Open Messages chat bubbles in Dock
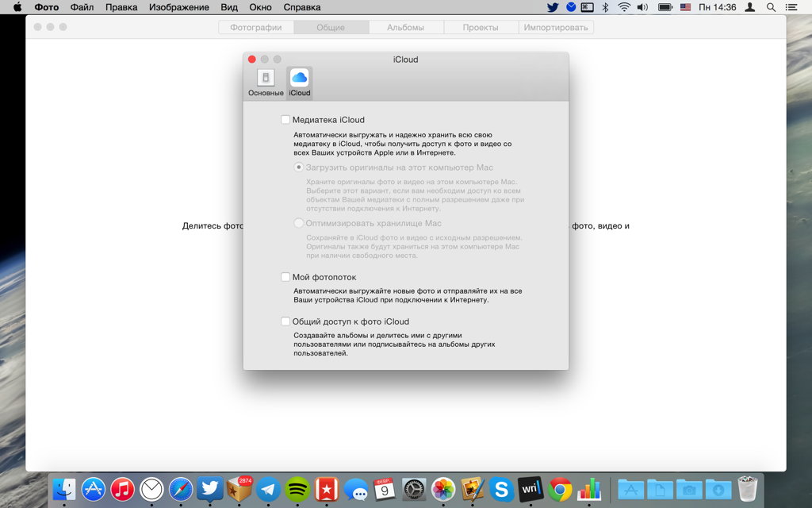The height and width of the screenshot is (508, 812). coord(356,489)
